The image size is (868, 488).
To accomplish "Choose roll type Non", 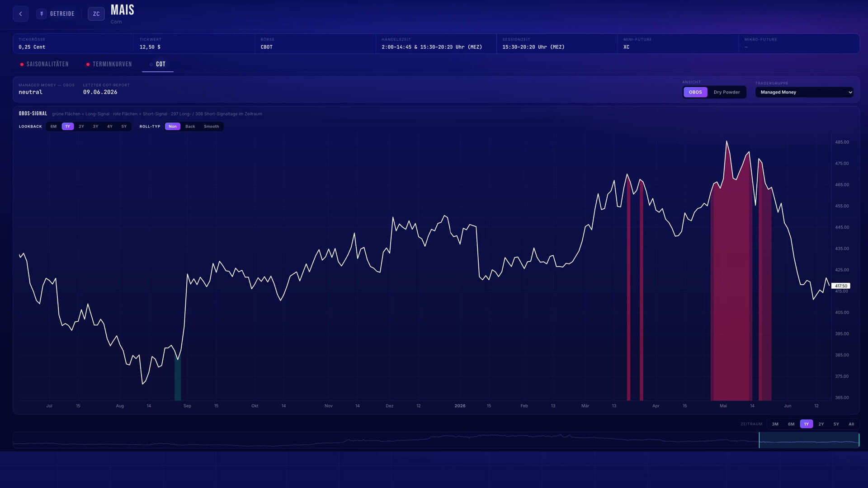I will [173, 127].
